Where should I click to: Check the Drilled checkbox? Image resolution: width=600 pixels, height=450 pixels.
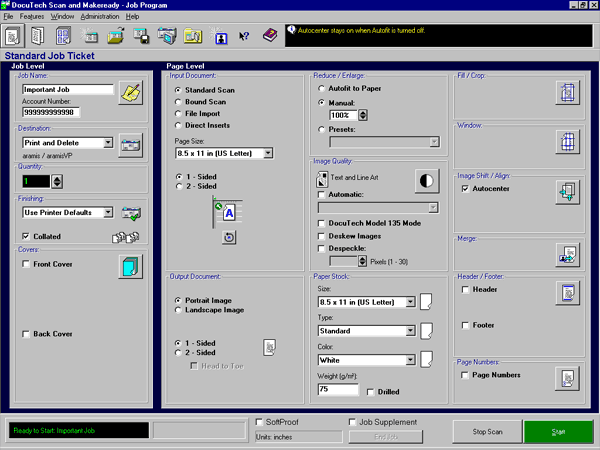[370, 392]
